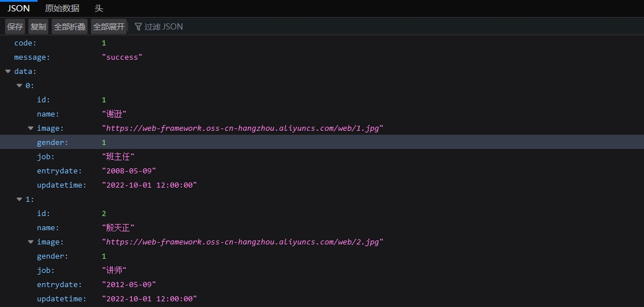Collapse the data node

8,72
